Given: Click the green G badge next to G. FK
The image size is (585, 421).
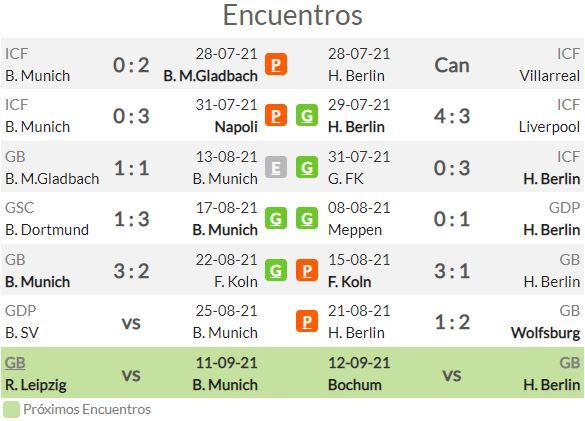Looking at the screenshot, I should click(307, 167).
